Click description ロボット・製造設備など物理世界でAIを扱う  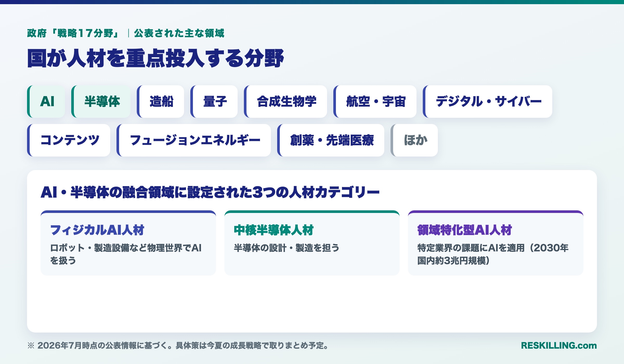click(x=126, y=254)
